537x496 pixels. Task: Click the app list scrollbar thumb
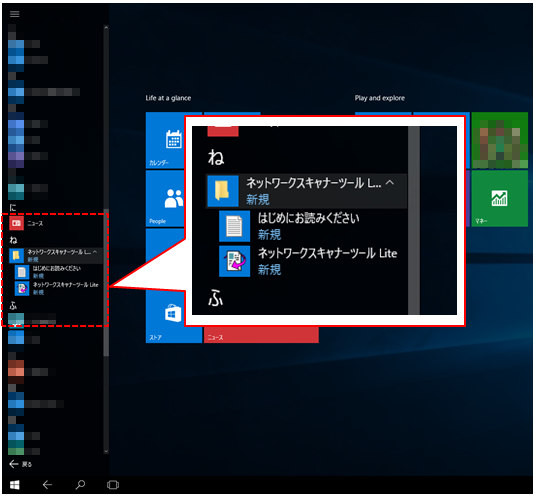[x=106, y=283]
